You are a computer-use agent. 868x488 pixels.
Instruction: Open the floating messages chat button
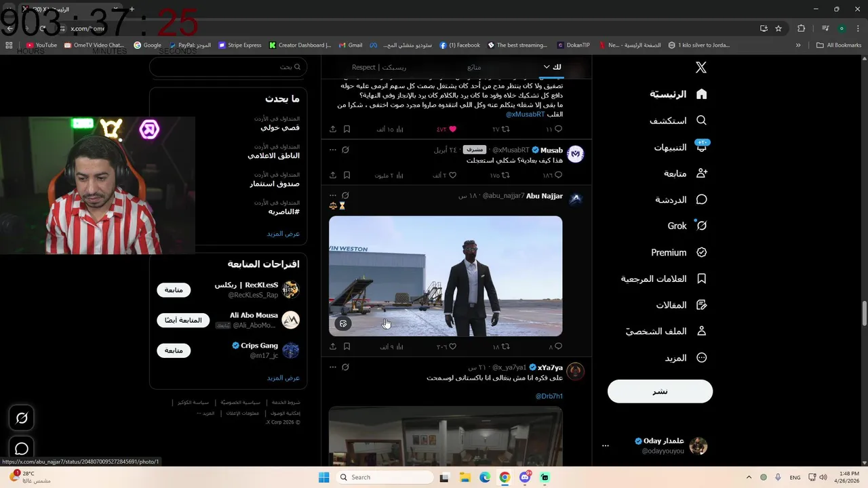pos(22,449)
